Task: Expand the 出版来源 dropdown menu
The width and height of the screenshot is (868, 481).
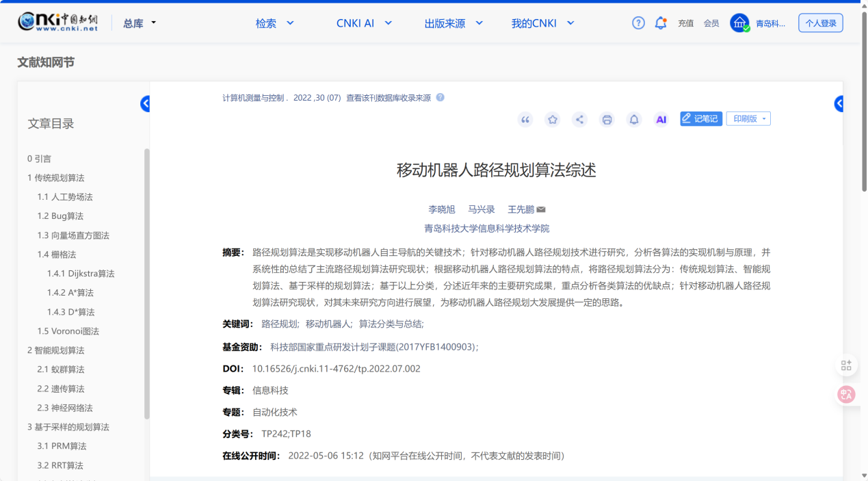Action: [x=453, y=23]
